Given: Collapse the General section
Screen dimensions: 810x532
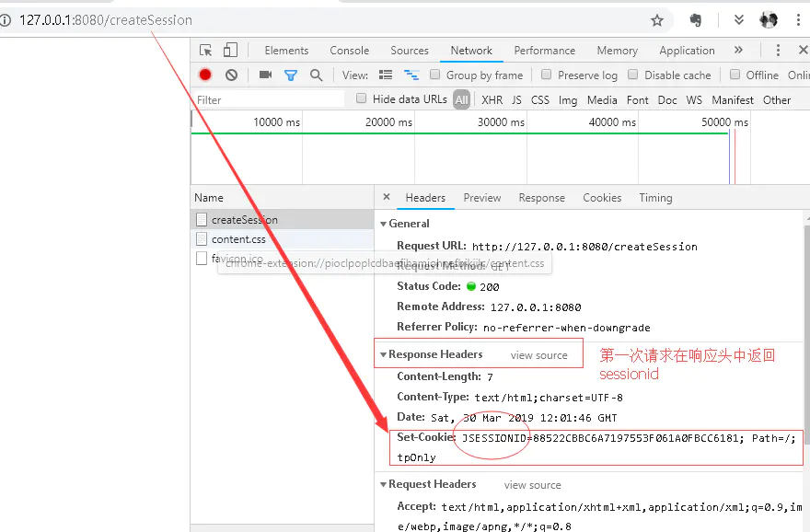Looking at the screenshot, I should 383,225.
